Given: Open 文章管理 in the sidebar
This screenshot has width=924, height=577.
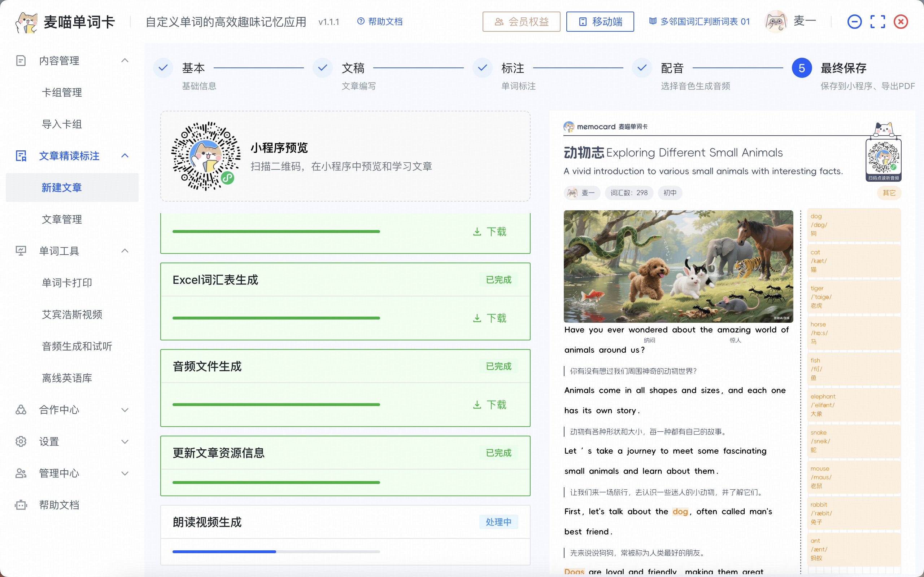Looking at the screenshot, I should pos(62,219).
